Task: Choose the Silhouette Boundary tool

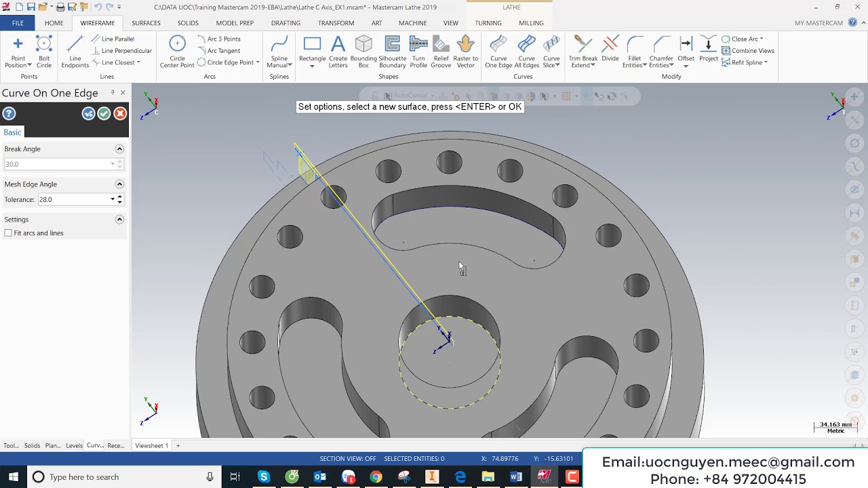Action: (392, 52)
